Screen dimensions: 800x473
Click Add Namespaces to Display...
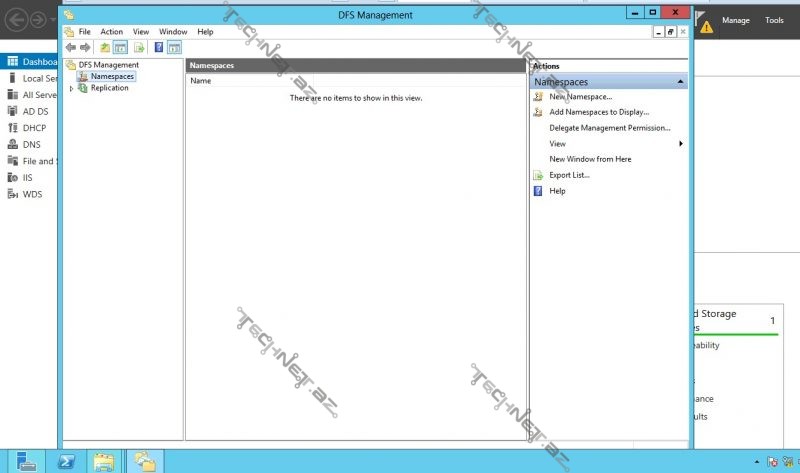coord(598,112)
